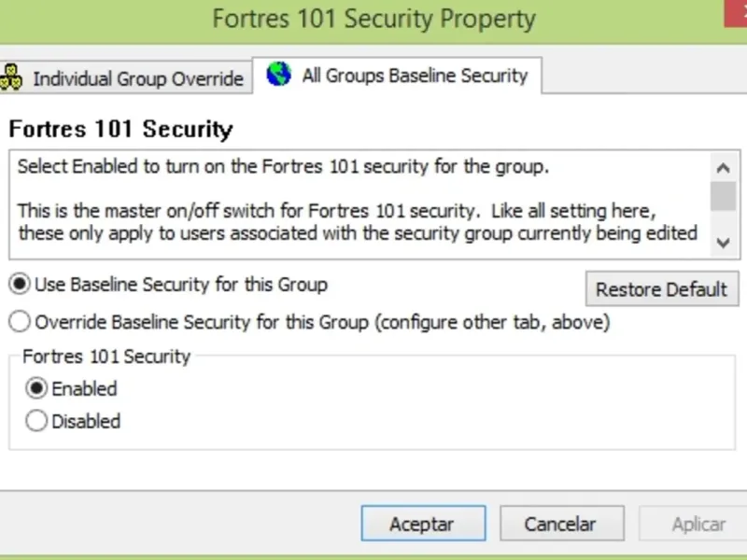
Task: Open the All Groups Baseline Security tab
Action: (x=414, y=77)
